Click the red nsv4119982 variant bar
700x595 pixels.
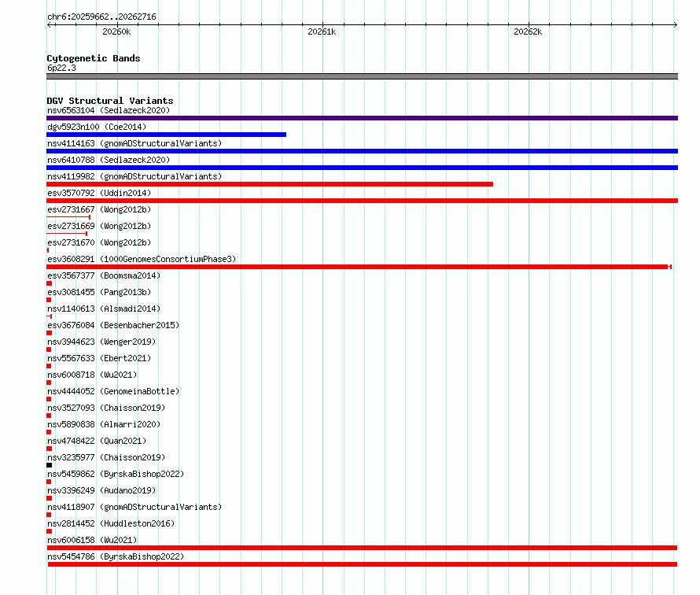[270, 184]
